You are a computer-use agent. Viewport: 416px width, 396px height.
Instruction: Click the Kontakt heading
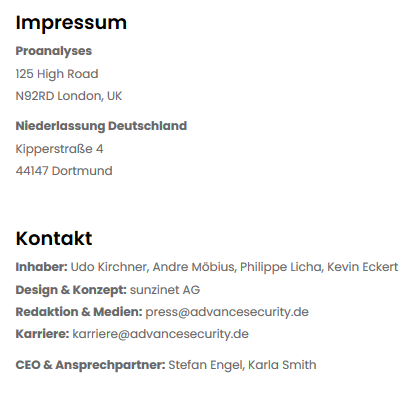pyautogui.click(x=54, y=238)
